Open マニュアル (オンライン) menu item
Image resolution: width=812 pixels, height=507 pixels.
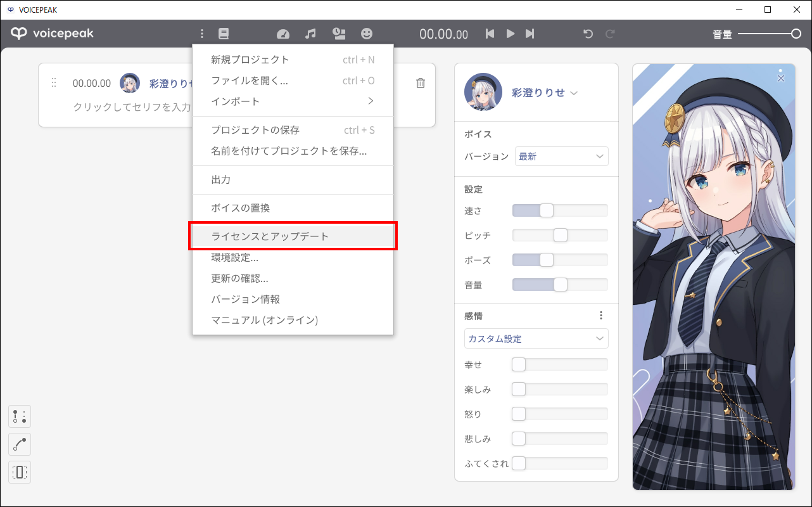pyautogui.click(x=293, y=320)
